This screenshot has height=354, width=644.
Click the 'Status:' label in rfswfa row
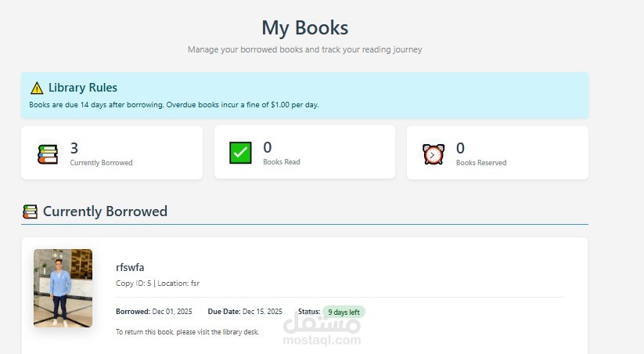click(309, 312)
